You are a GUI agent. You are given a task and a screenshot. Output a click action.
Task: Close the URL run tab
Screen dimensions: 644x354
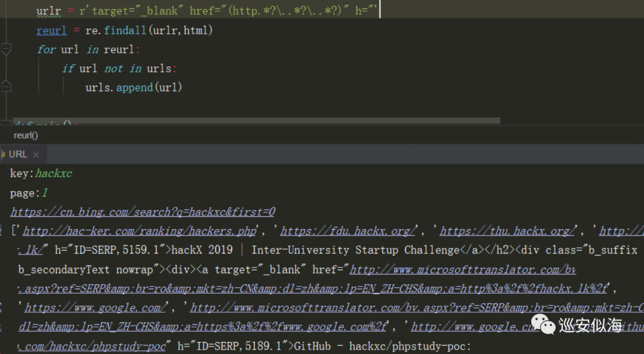click(36, 155)
